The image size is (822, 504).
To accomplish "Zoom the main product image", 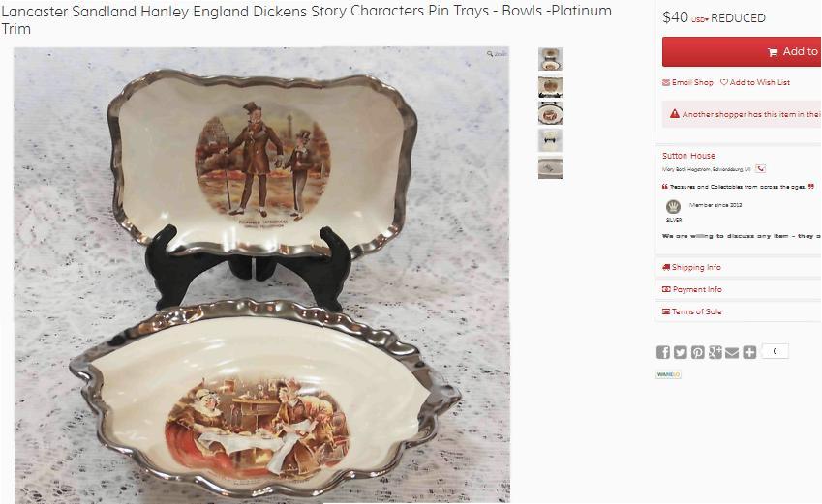I will click(x=497, y=54).
